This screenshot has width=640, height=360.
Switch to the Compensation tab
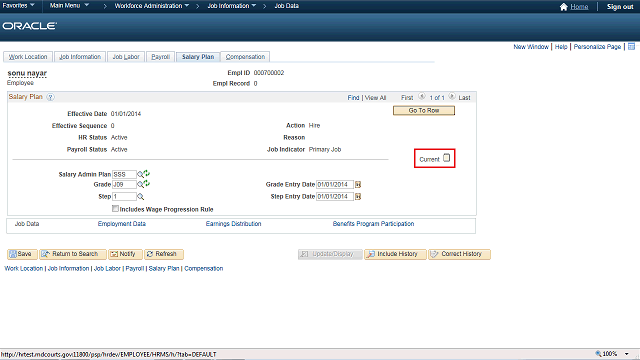pyautogui.click(x=245, y=57)
